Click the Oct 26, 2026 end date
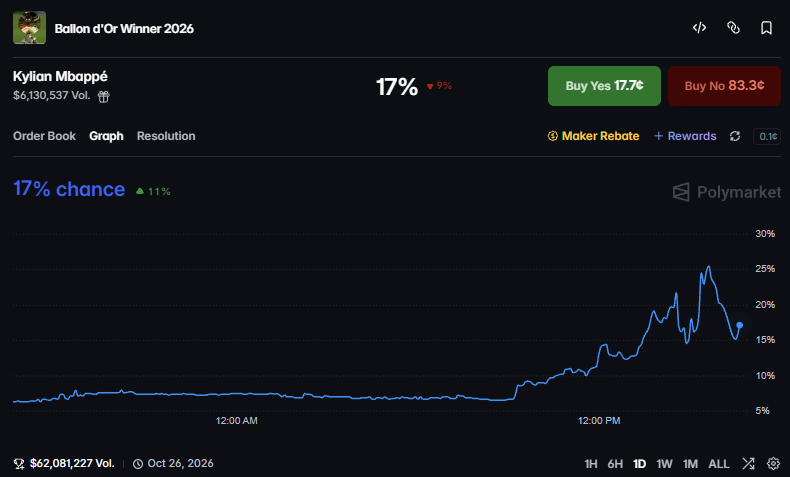Image resolution: width=790 pixels, height=477 pixels. coord(180,463)
